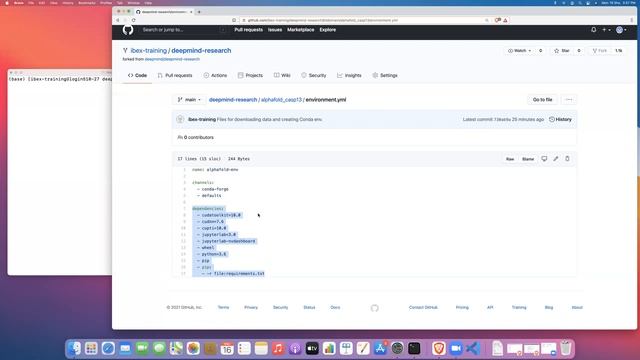
Task: Star the repository
Action: pyautogui.click(x=562, y=51)
